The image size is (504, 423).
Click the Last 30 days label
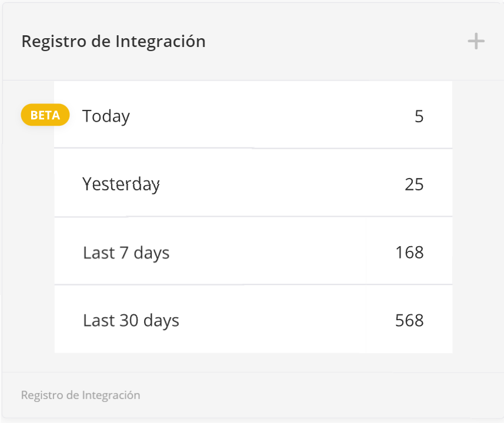point(131,321)
